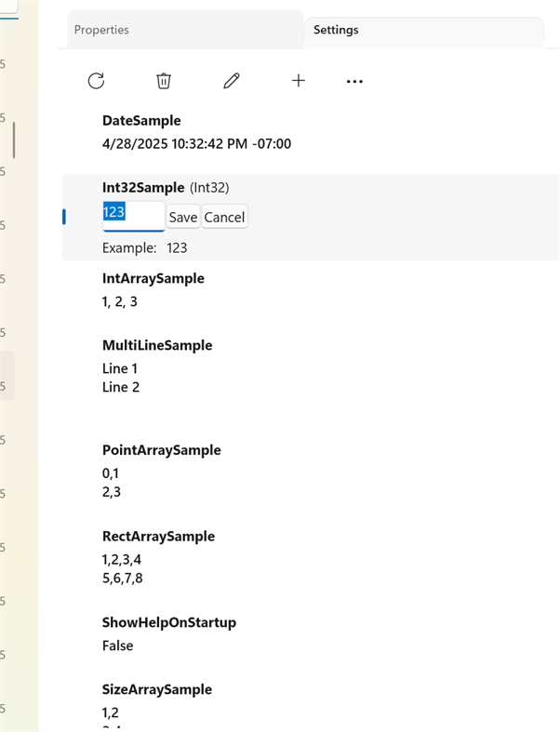Click the Int32Sample value input field
This screenshot has width=560, height=732.
[133, 216]
